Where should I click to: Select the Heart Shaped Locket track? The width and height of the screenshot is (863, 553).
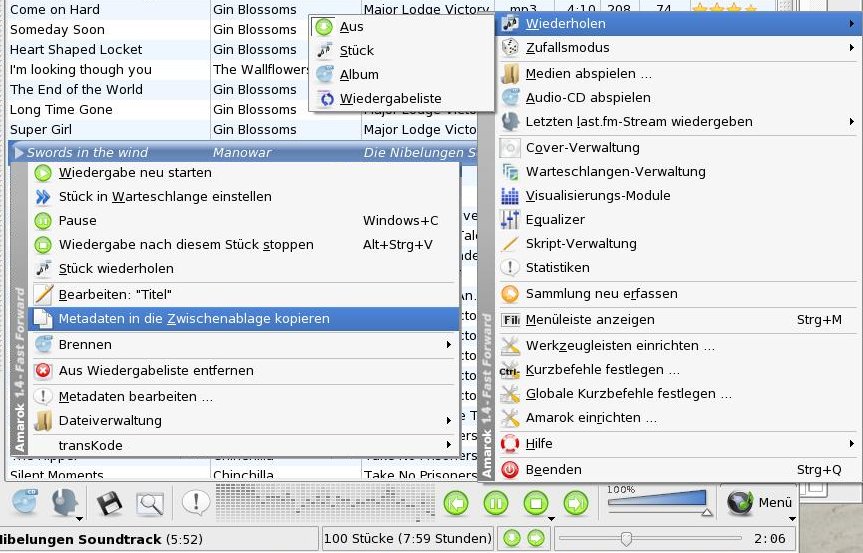coord(76,50)
